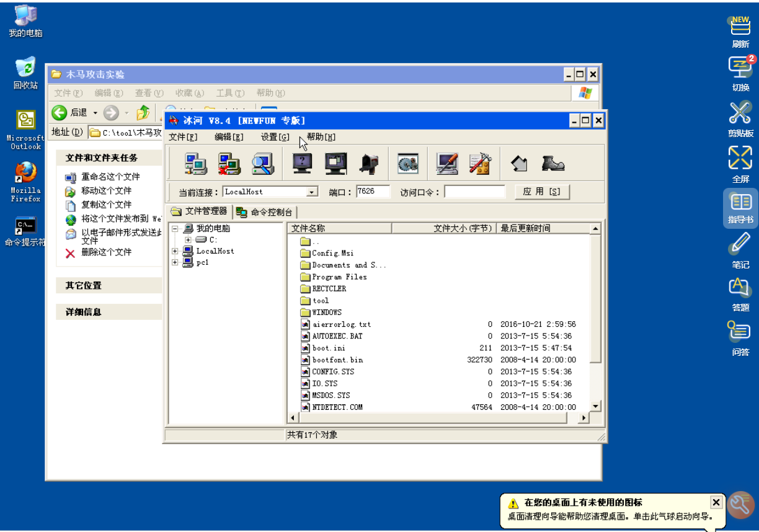Expand the C: drive tree node
Screen dimensions: 759x532
coord(188,239)
